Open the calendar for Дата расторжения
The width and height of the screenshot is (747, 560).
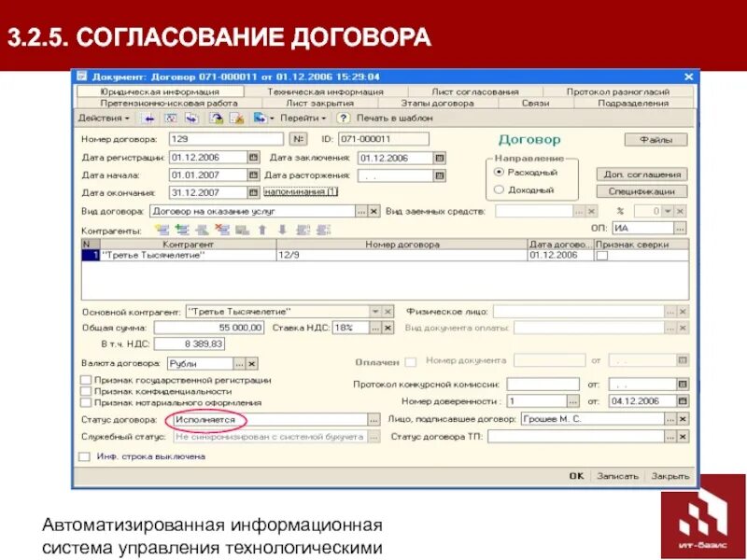pos(440,175)
